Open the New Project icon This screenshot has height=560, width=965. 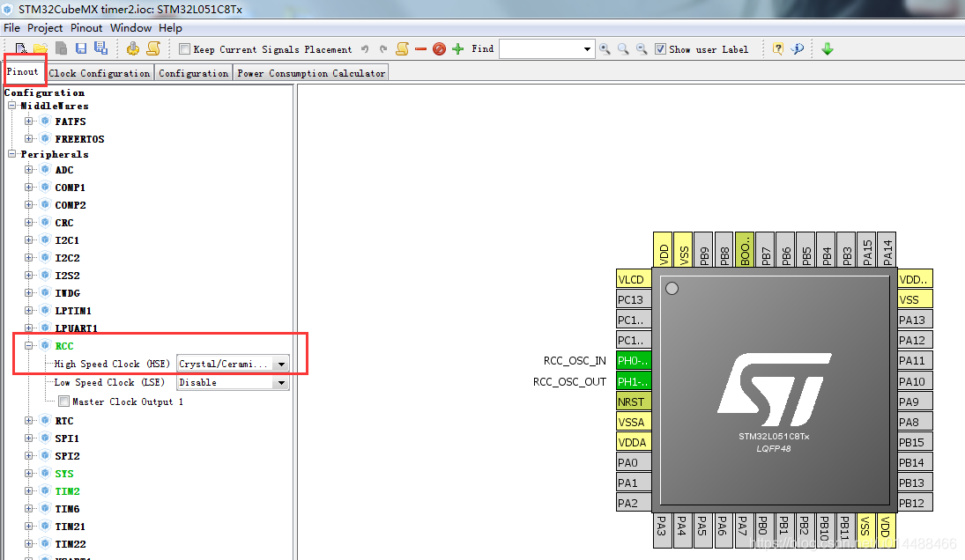click(x=19, y=48)
